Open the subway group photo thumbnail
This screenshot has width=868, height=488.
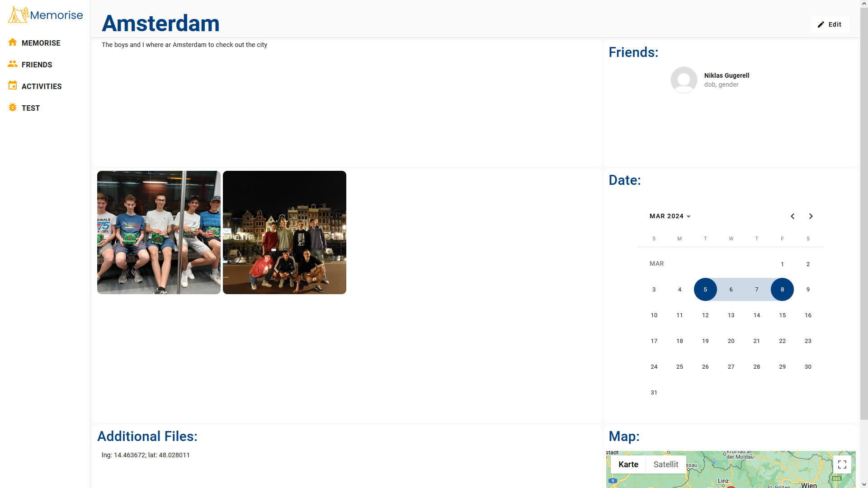point(159,232)
